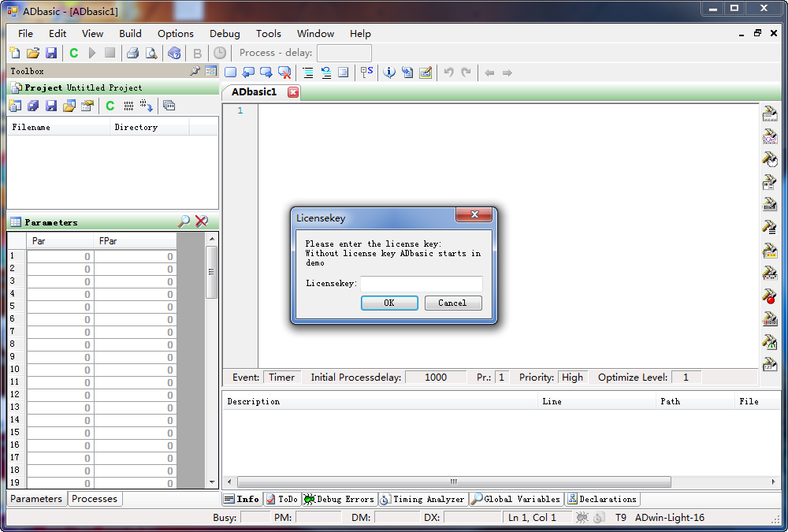Compile the source with the top toolbar's green C

coord(74,53)
